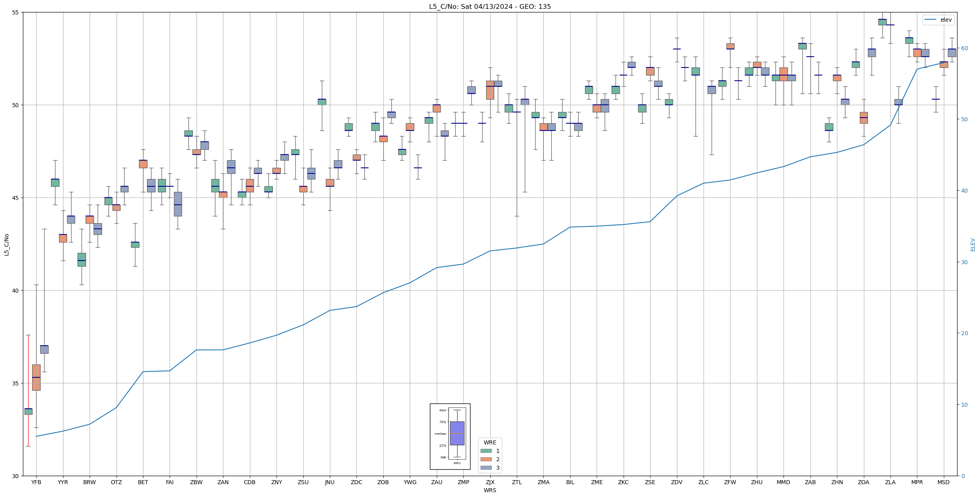Screen dimensions: 980x497
Task: Click the 'ZSU' x-axis label
Action: click(303, 483)
